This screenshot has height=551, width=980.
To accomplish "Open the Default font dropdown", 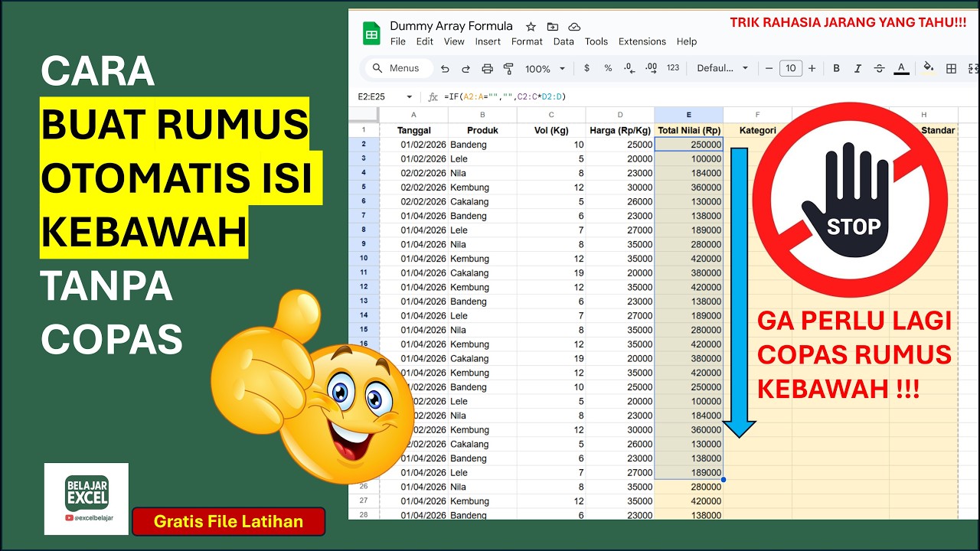I will [x=723, y=68].
